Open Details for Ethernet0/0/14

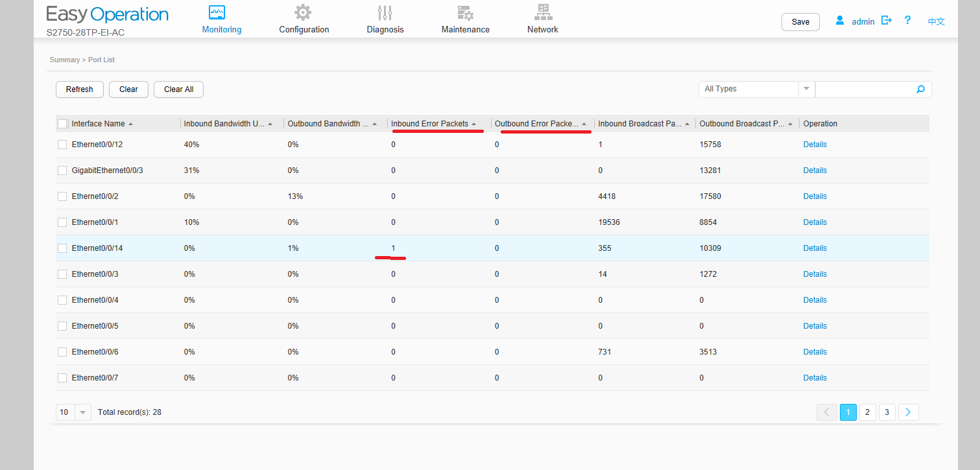click(x=815, y=248)
